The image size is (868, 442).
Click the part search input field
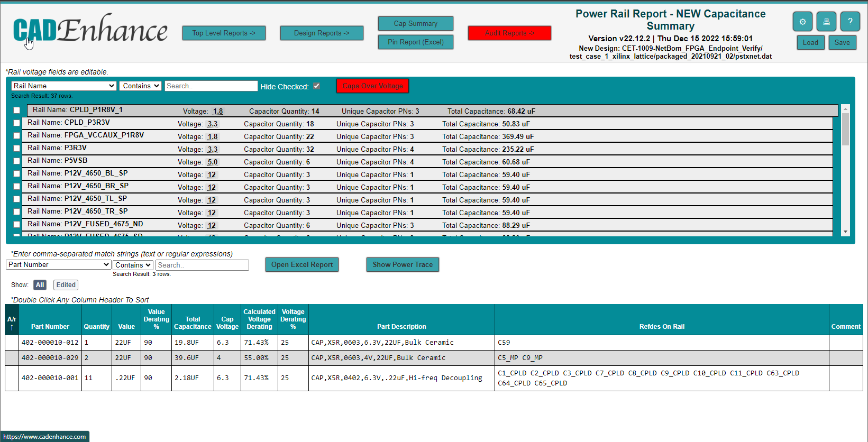point(202,265)
